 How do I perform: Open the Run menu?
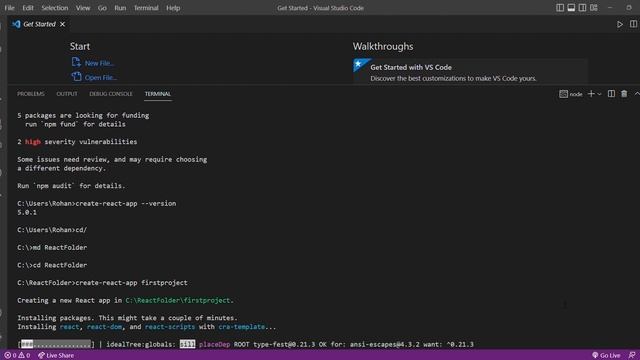coord(120,8)
